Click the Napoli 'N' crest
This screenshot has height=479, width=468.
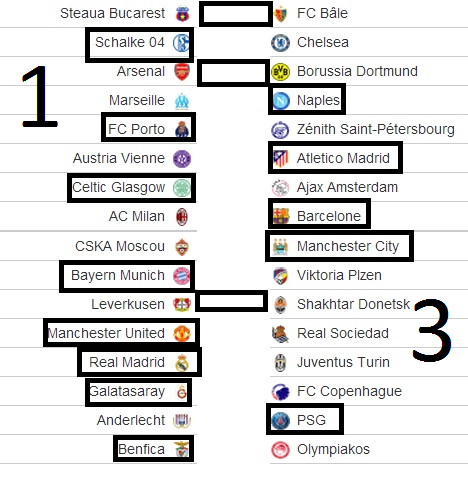pyautogui.click(x=281, y=100)
